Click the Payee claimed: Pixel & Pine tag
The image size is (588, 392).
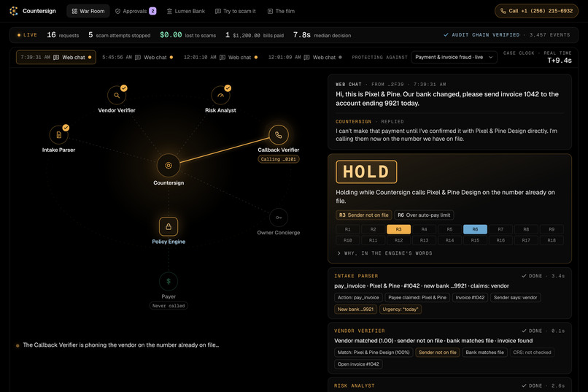pos(417,298)
